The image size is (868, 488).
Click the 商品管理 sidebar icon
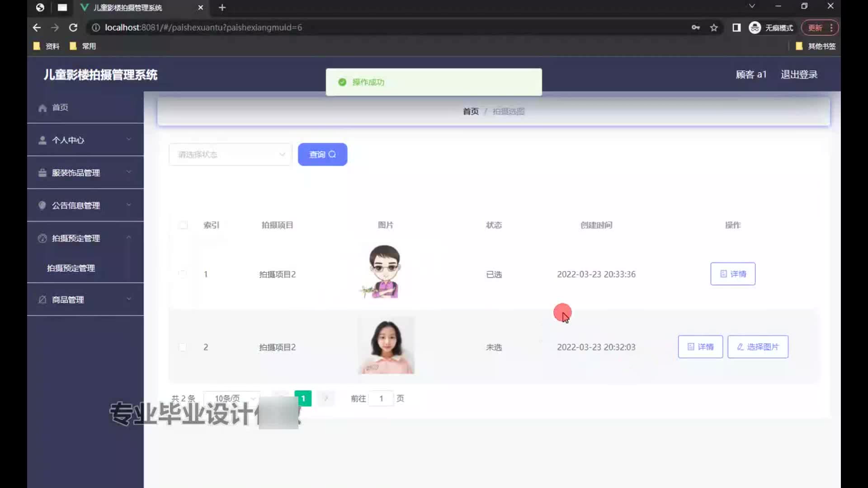42,300
